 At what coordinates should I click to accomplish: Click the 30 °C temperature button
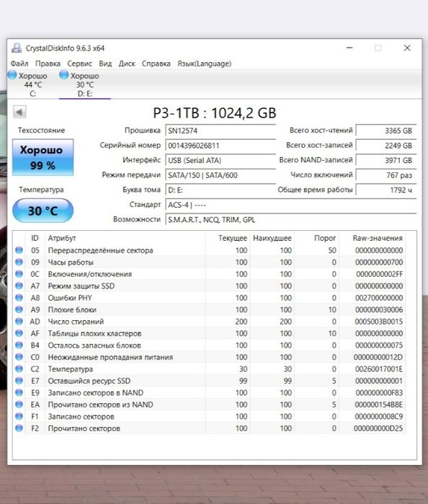click(43, 211)
